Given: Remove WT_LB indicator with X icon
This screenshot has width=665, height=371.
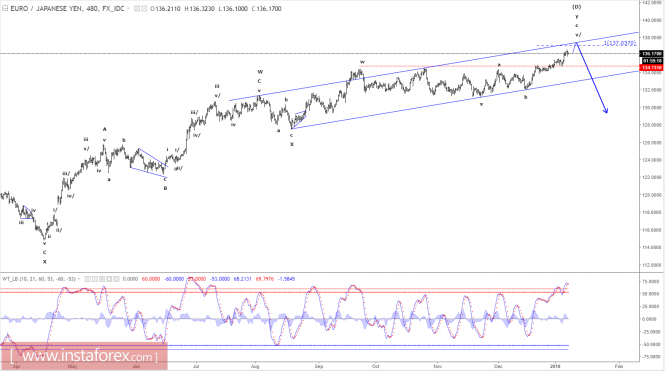Looking at the screenshot, I should pos(116,279).
